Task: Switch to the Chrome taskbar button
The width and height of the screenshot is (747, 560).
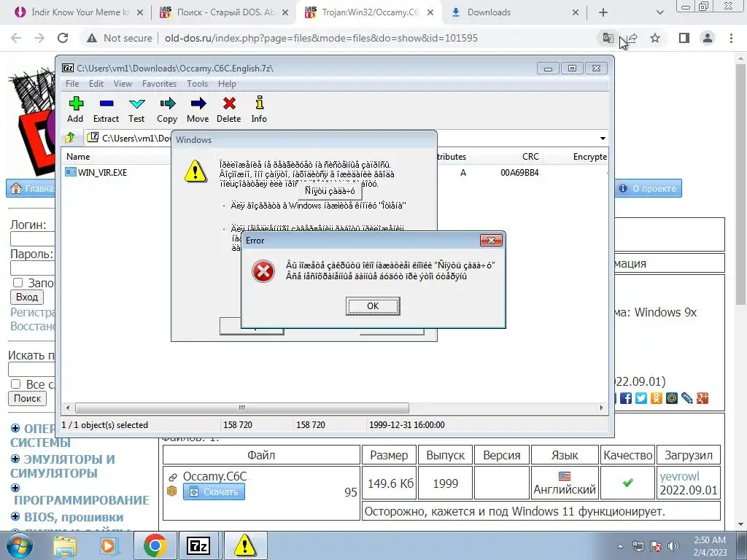Action: coord(155,545)
